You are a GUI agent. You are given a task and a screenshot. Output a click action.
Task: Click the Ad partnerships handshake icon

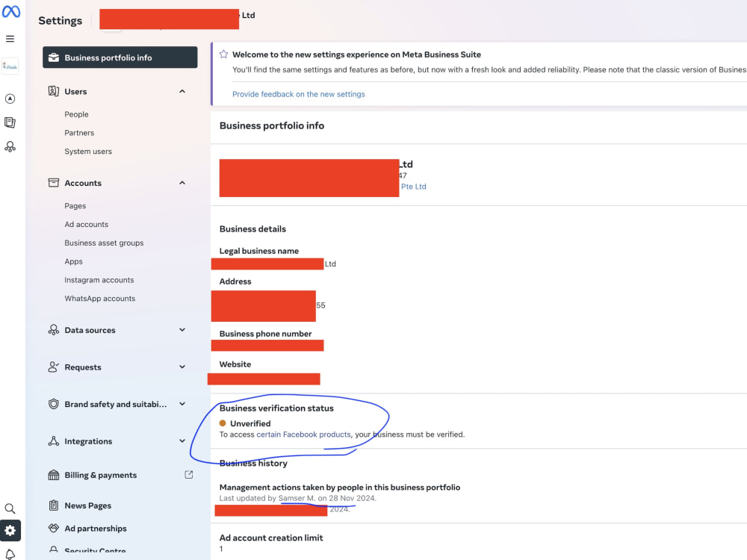[x=54, y=528]
